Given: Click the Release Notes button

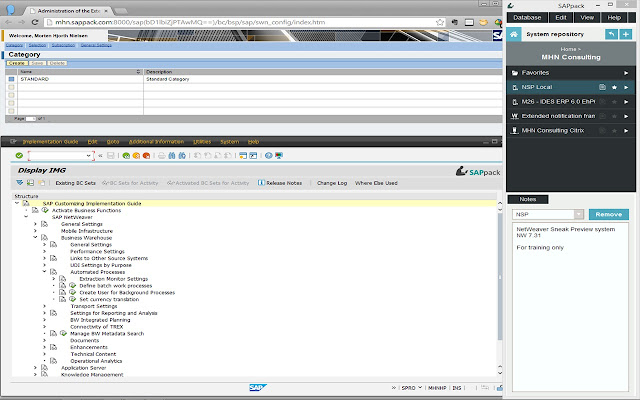Looking at the screenshot, I should coord(280,183).
